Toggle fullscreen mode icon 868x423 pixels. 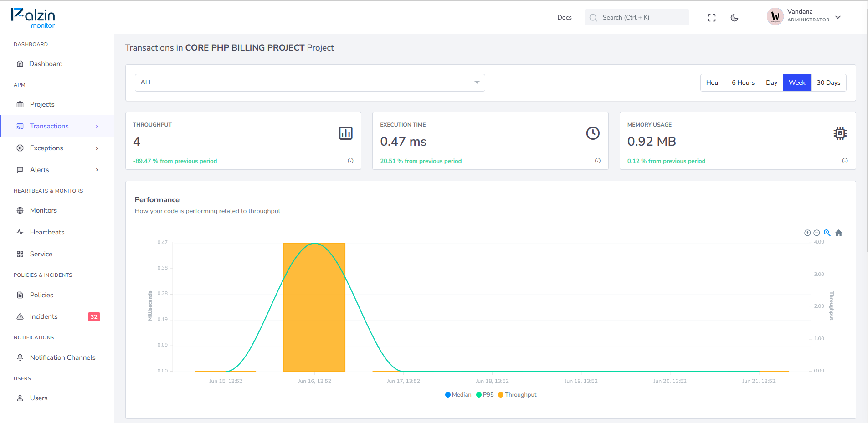click(x=712, y=18)
